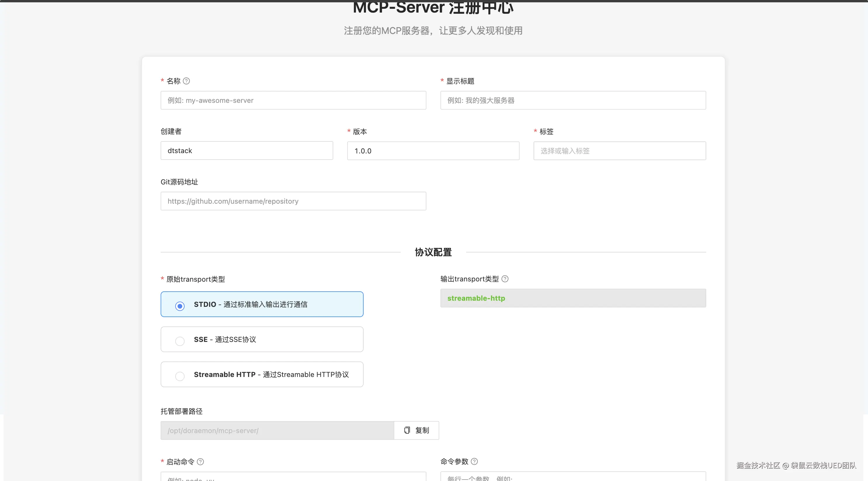This screenshot has height=481, width=868.
Task: Click the help icon next to 名称
Action: pos(186,81)
